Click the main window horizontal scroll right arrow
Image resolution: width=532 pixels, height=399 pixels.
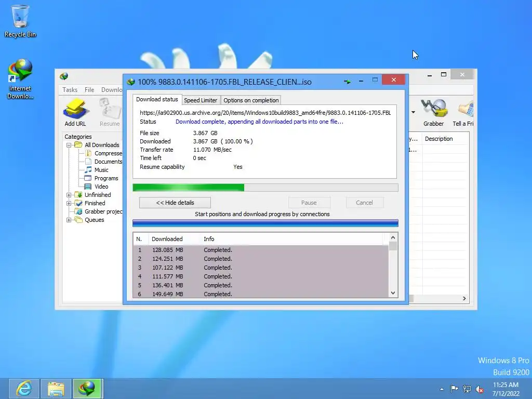pyautogui.click(x=464, y=299)
